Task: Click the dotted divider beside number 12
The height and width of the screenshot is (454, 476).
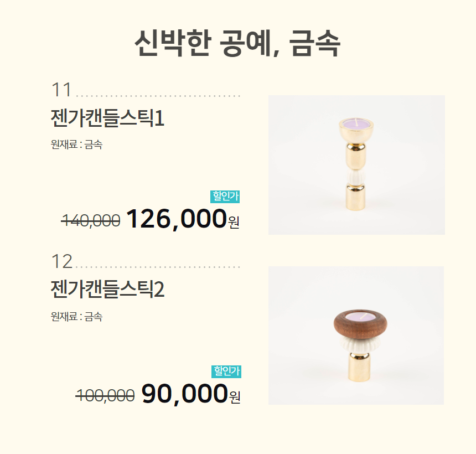Action: coord(158,267)
